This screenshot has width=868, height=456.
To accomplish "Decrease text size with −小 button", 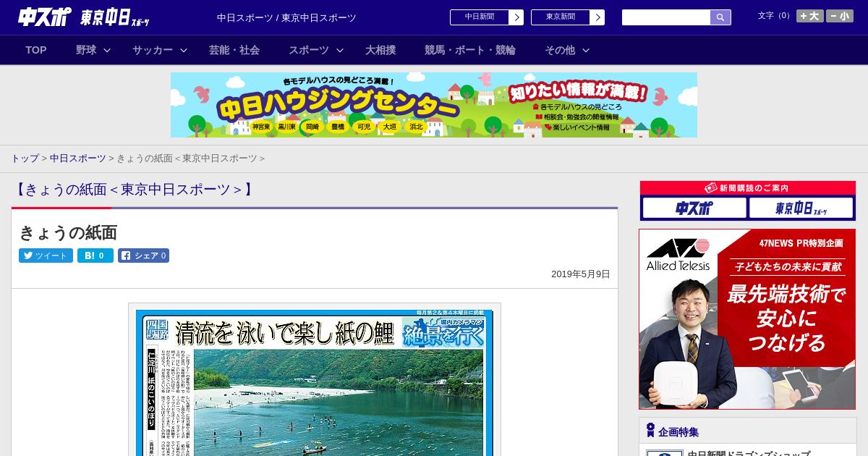I will (x=840, y=16).
